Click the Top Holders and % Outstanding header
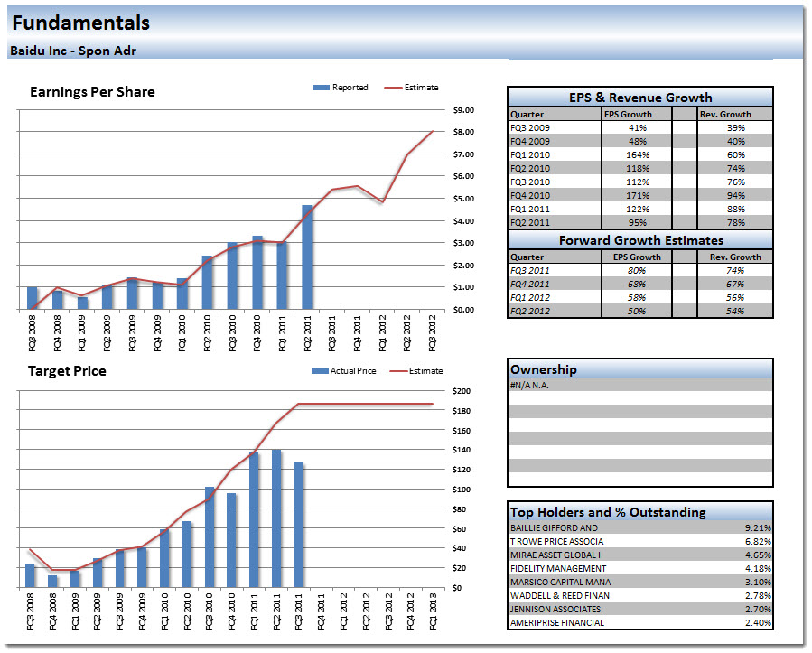Screen dimensions: 812x653 coord(608,512)
